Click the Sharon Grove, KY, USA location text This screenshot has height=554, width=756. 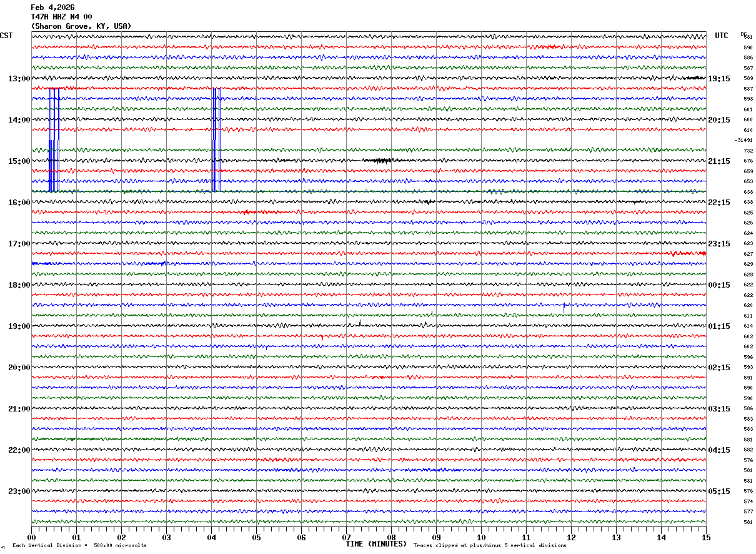pos(81,26)
